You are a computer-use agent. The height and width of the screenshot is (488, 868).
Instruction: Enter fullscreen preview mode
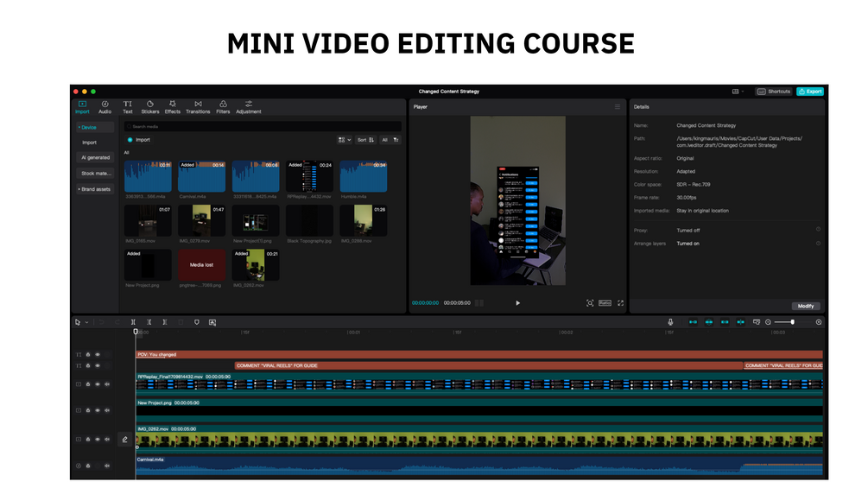tap(620, 303)
